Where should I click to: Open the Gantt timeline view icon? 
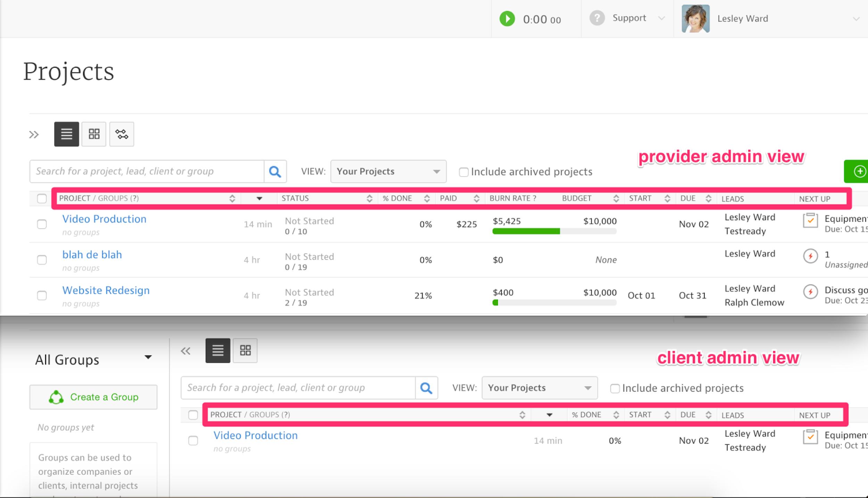pyautogui.click(x=122, y=134)
